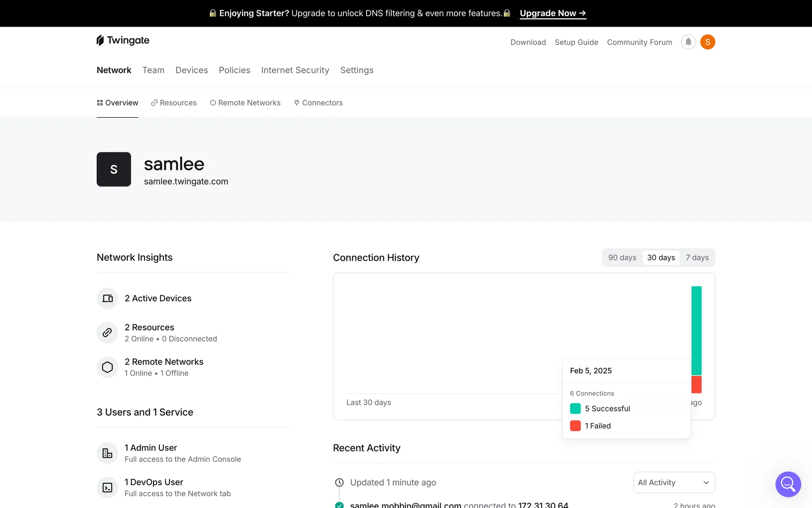Switch connection history to 7 days
This screenshot has height=508, width=812.
click(x=697, y=257)
